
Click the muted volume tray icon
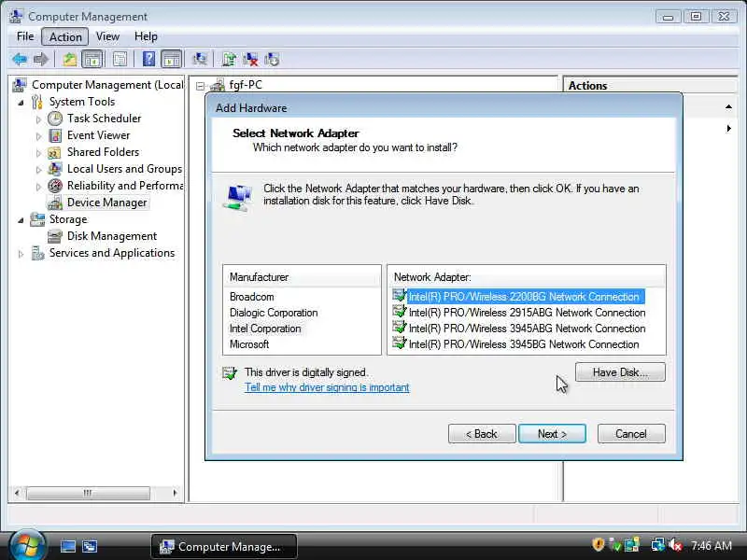675,545
